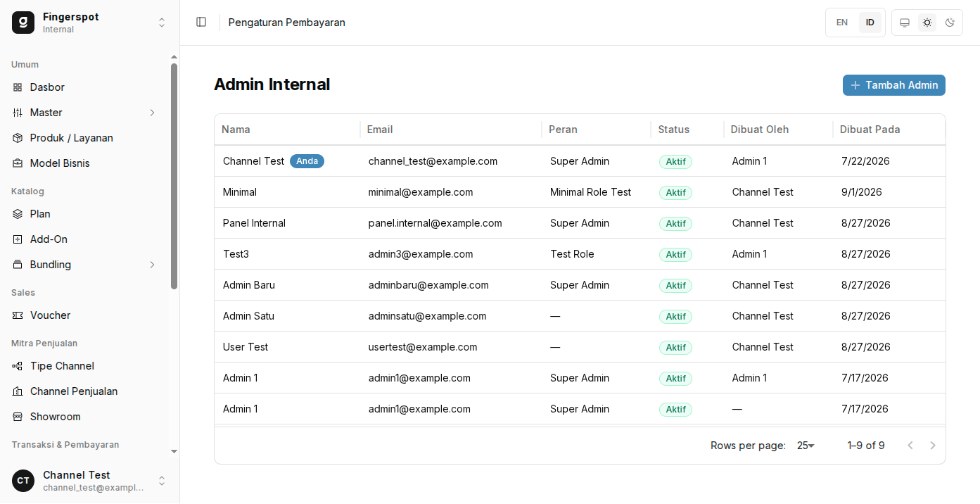
Task: Click the Channel Penjualan building icon
Action: pos(18,391)
